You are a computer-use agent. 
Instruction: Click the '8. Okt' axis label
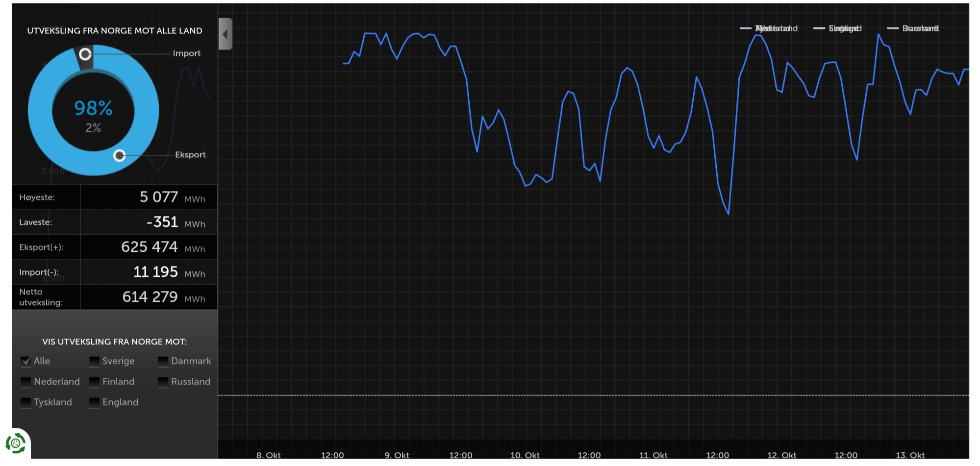(269, 455)
